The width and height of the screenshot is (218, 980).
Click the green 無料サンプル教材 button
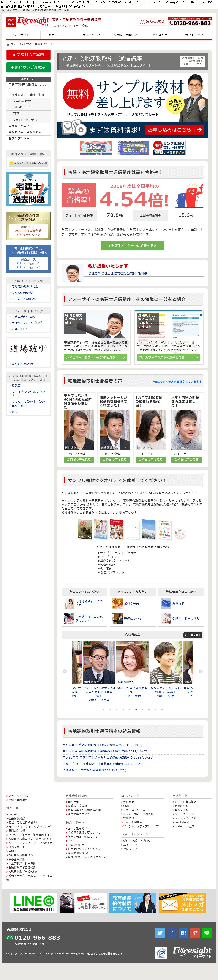click(x=28, y=67)
